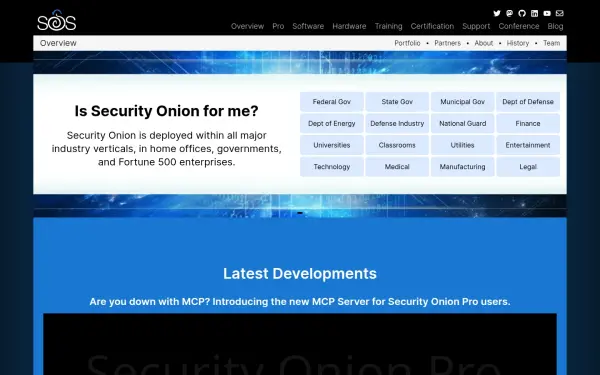Image resolution: width=600 pixels, height=375 pixels.
Task: Open the YouTube play icon
Action: click(x=547, y=13)
